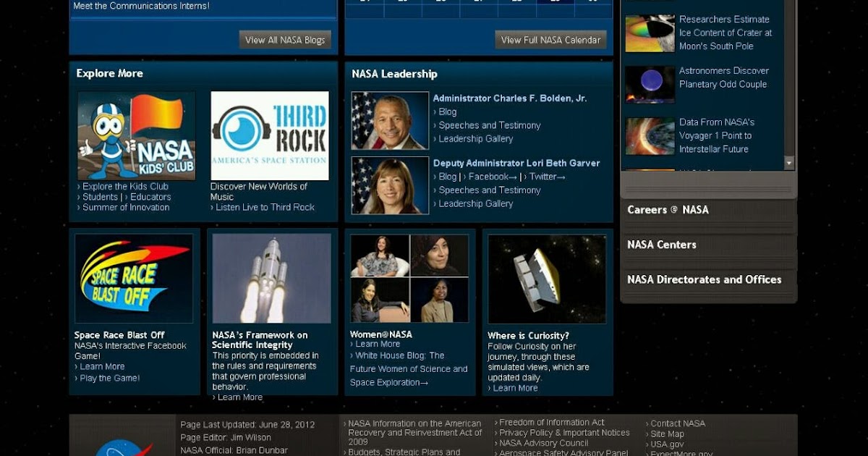Open the NASA Kids' Club image
Viewport: 868px width, 456px height.
click(x=137, y=135)
